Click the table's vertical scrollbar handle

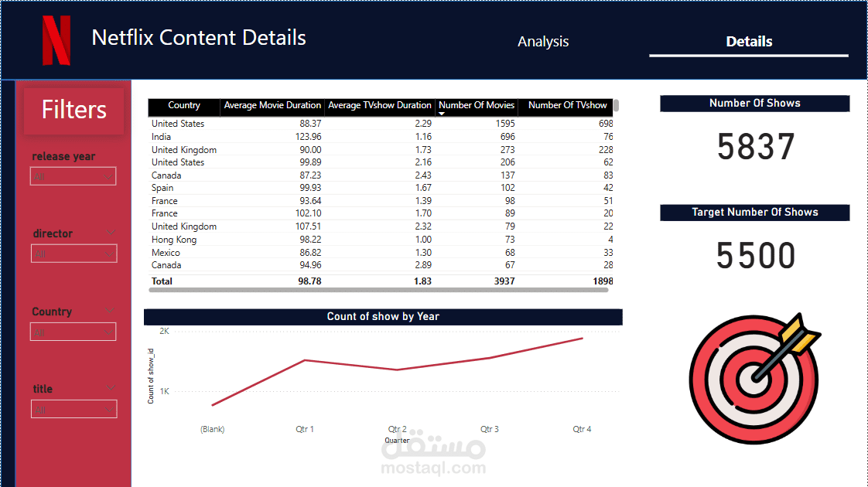click(616, 105)
